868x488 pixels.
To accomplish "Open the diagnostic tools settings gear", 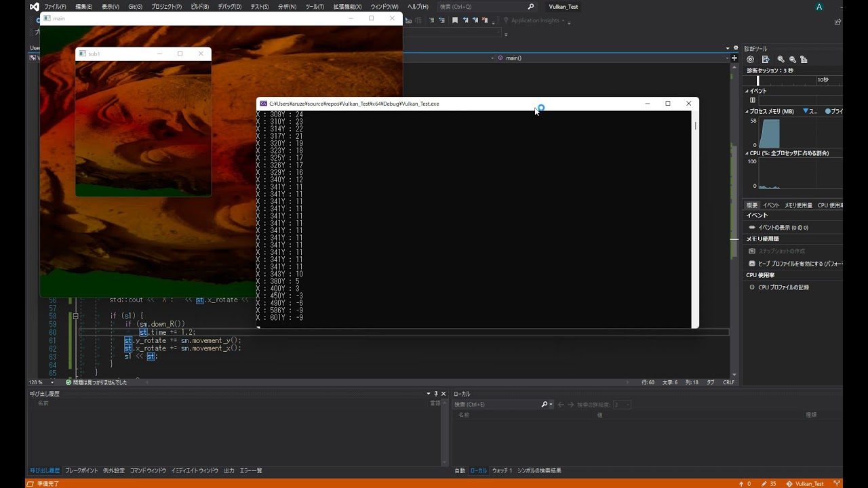I will coord(751,60).
